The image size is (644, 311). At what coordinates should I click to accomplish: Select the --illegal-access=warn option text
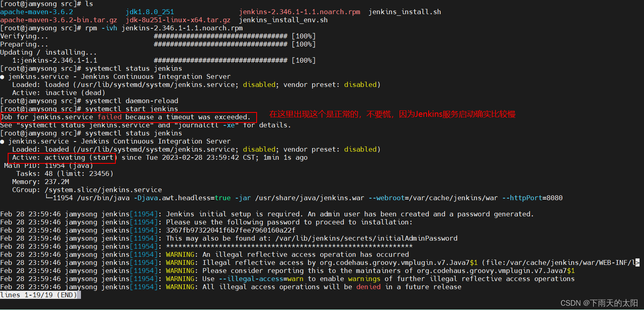(x=261, y=279)
